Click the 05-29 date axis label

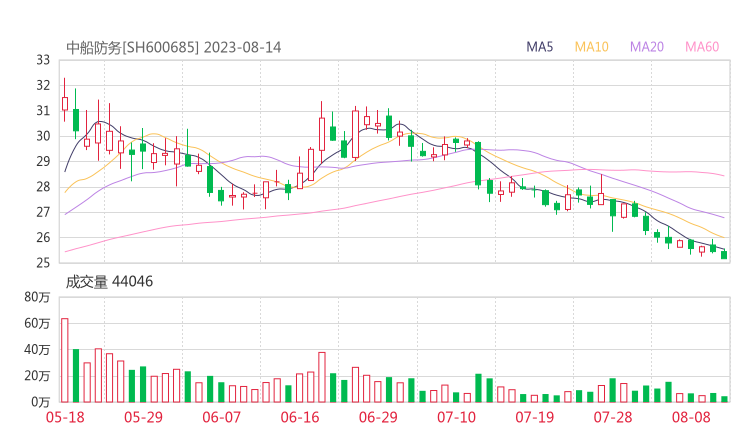coord(143,417)
